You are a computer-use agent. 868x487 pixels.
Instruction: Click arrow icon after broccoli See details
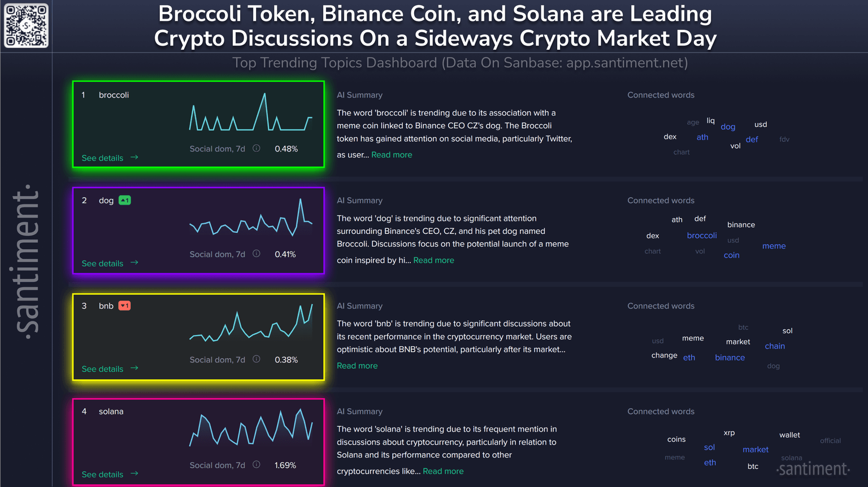coord(134,158)
